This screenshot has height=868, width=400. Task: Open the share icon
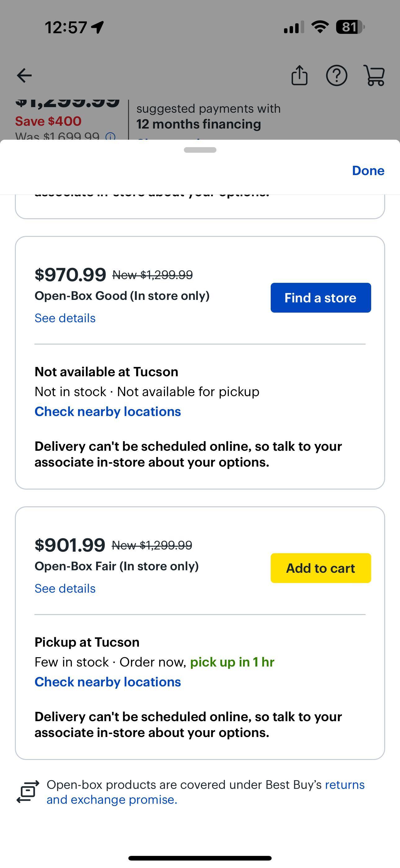tap(299, 75)
